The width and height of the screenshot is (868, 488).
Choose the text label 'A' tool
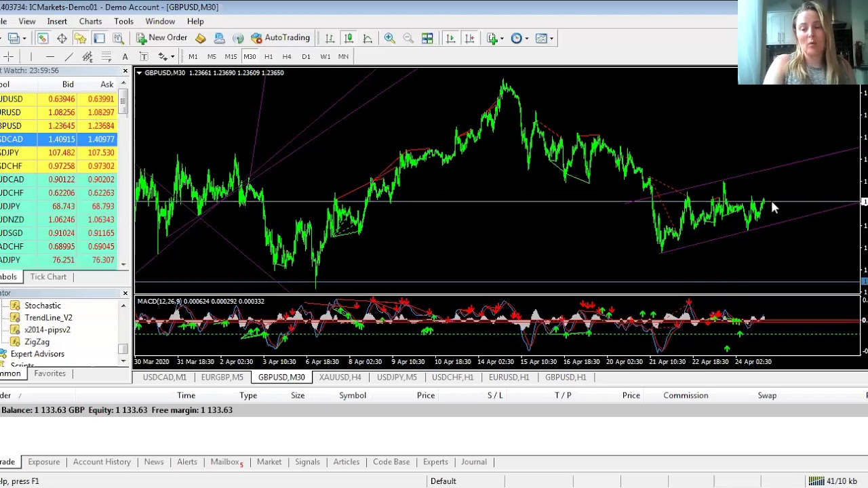coord(125,56)
